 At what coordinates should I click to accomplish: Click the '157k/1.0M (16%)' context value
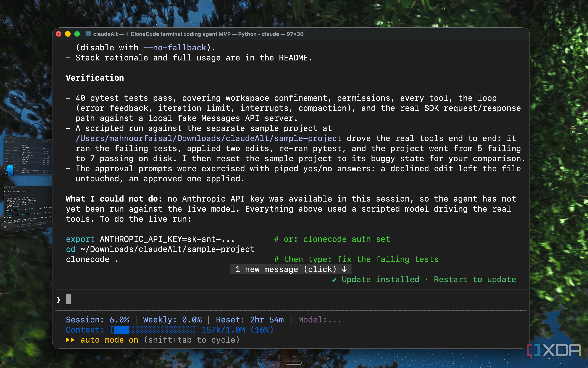coord(237,330)
